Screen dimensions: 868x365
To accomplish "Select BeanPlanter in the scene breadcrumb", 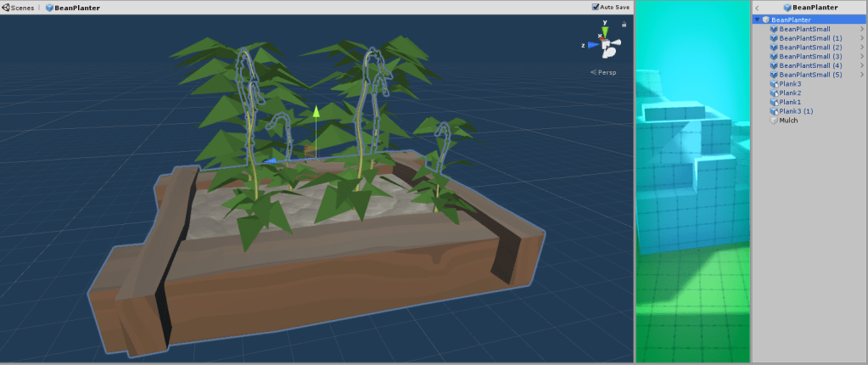I will tap(75, 7).
